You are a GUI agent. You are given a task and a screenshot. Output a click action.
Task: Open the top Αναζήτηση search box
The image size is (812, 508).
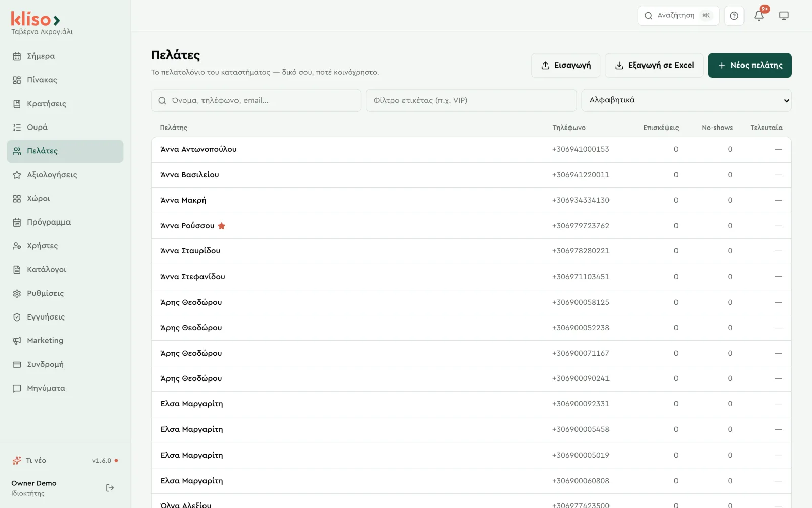pyautogui.click(x=679, y=16)
